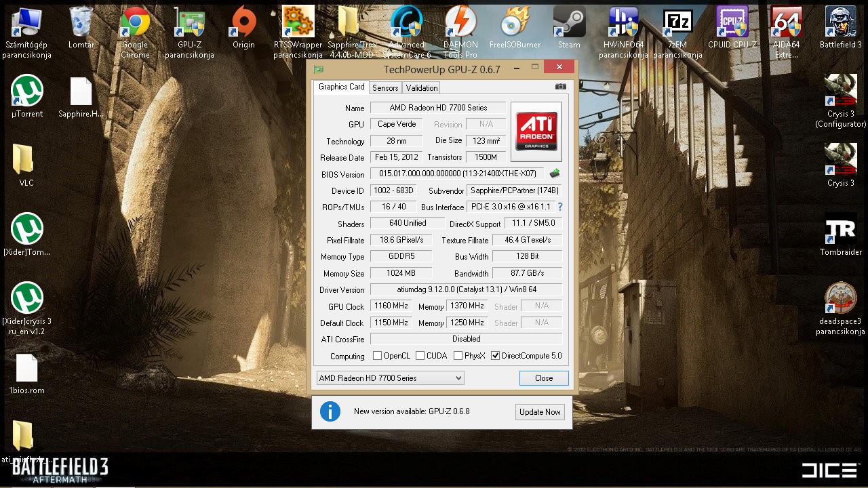Click the Bus Width 128 Bit value
The height and width of the screenshot is (488, 868).
[527, 256]
